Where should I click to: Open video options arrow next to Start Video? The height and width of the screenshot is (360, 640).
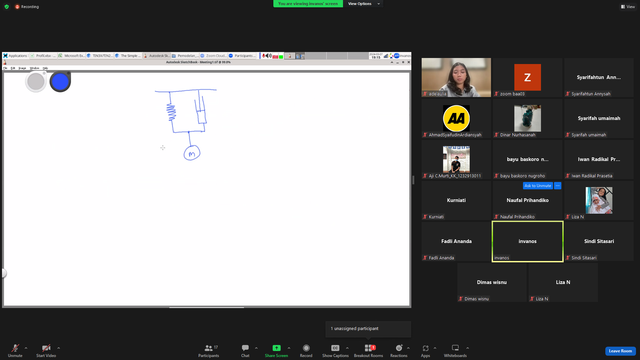58,348
